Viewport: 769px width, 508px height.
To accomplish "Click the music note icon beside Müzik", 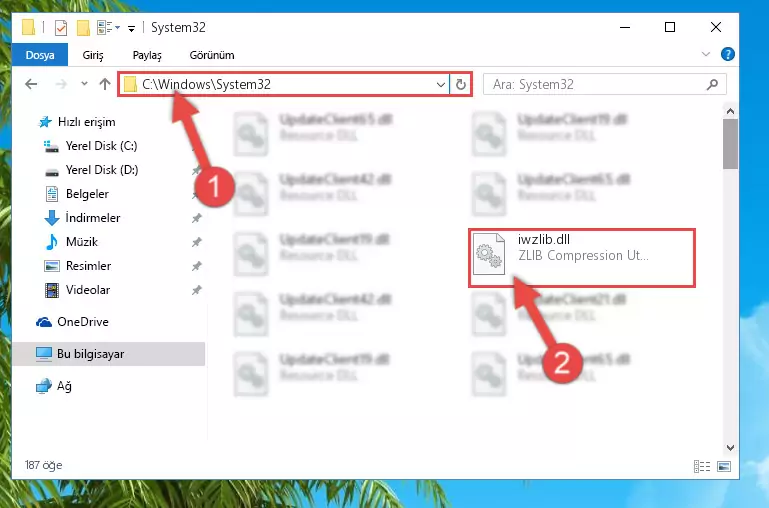I will click(x=51, y=242).
